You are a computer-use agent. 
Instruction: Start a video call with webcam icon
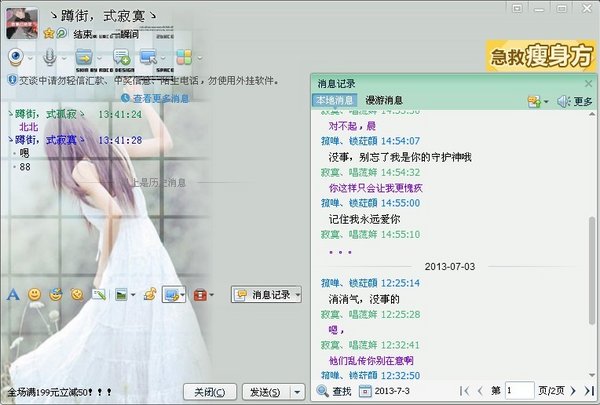(17, 56)
